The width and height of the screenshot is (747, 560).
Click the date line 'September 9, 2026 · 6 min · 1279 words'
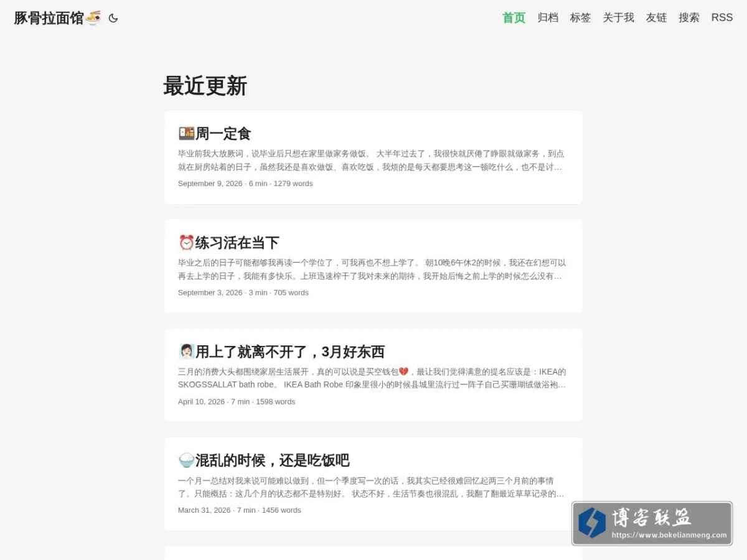tap(245, 184)
